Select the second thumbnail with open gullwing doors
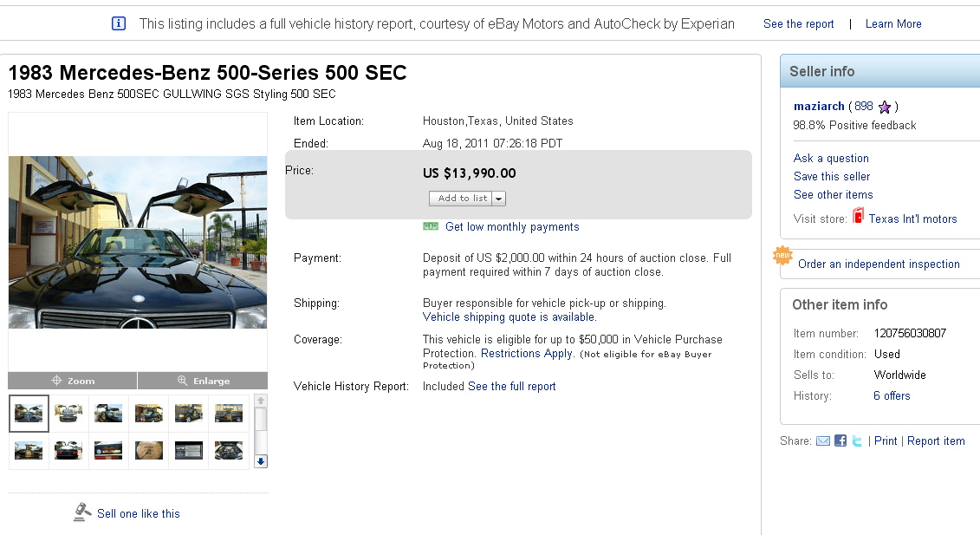Viewport: 980px width, 535px height. [x=68, y=413]
